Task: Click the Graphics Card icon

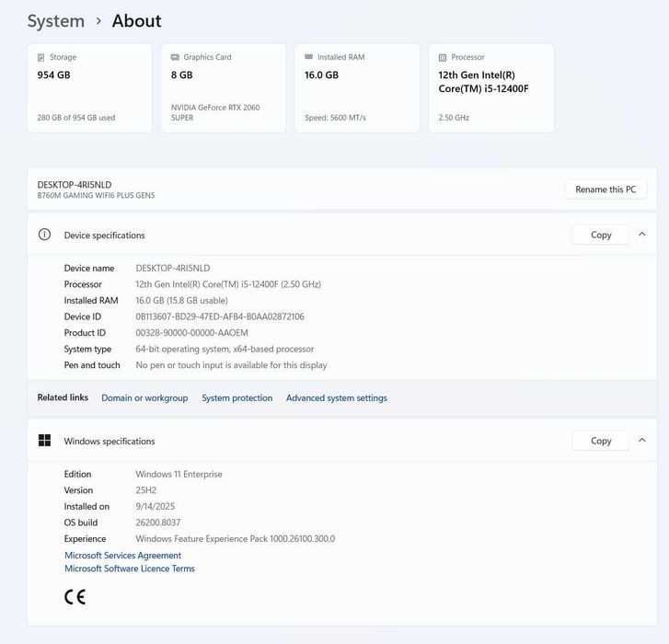Action: point(175,57)
